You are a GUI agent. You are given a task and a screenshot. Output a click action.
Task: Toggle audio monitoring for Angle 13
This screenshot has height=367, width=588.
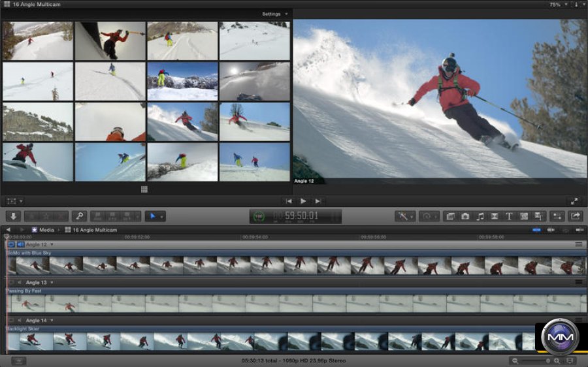20,282
